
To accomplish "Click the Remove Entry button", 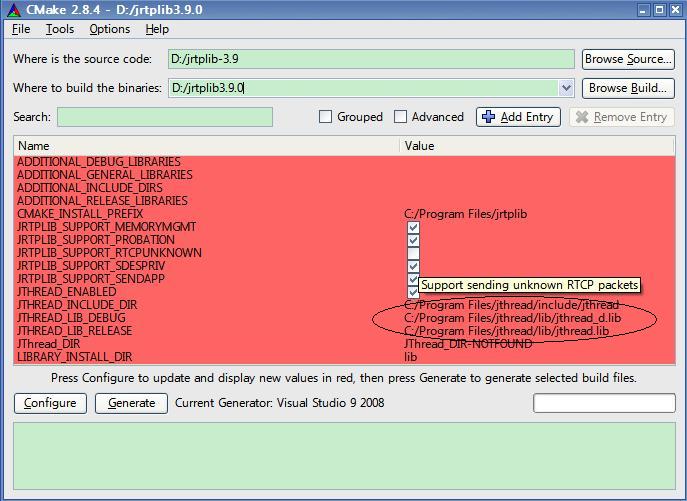I will (622, 117).
